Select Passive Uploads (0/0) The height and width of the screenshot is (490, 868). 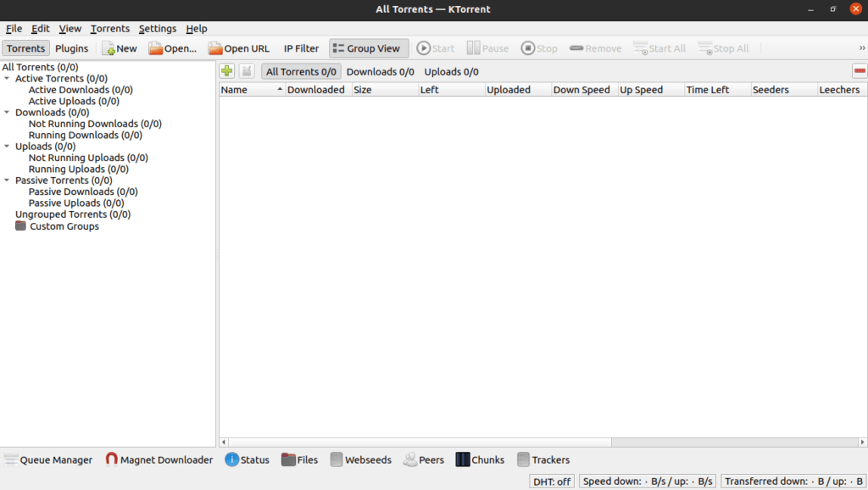click(76, 203)
